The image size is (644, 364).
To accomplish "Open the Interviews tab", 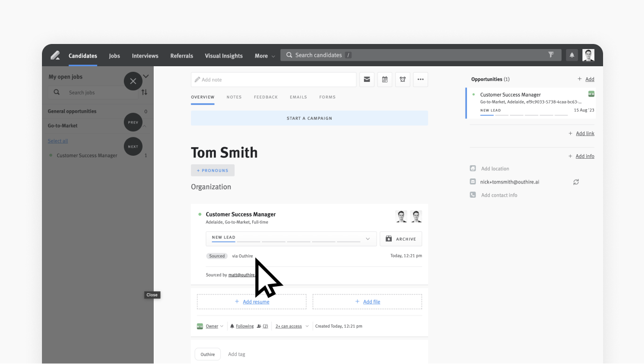I will pyautogui.click(x=145, y=56).
